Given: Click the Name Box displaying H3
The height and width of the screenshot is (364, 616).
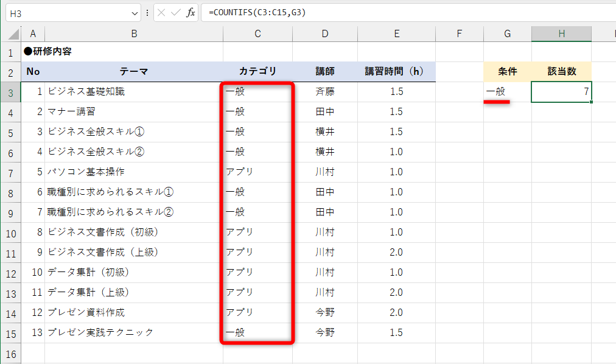Looking at the screenshot, I should (67, 12).
